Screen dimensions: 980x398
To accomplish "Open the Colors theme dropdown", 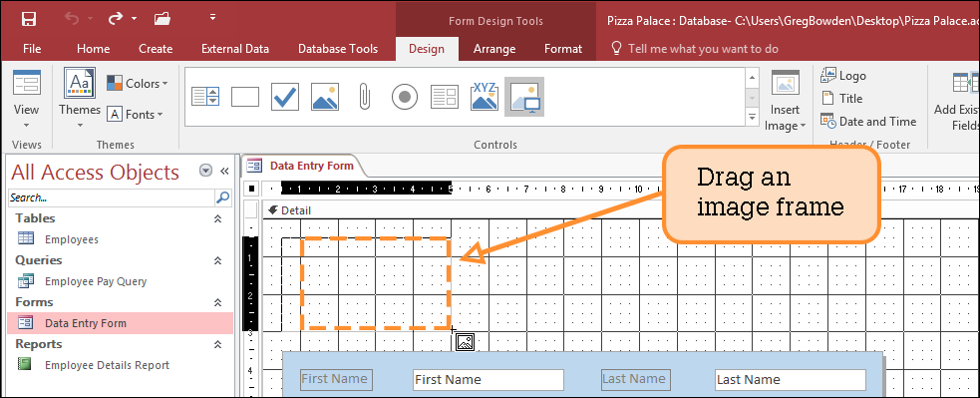I will pos(138,83).
